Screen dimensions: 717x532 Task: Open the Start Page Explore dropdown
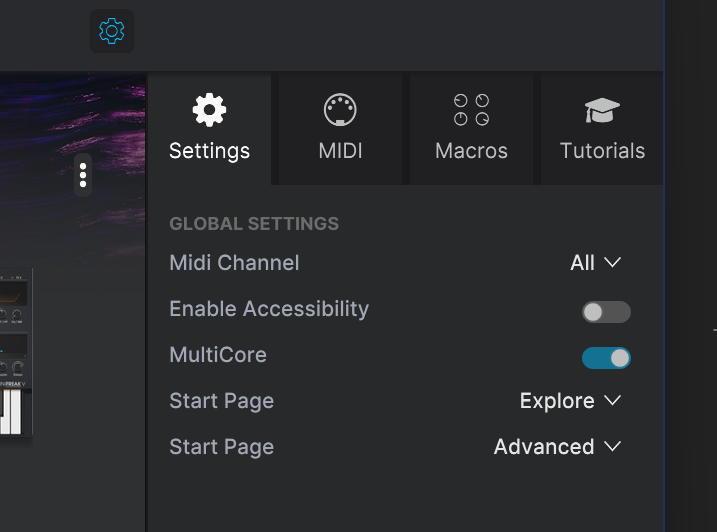coord(571,401)
